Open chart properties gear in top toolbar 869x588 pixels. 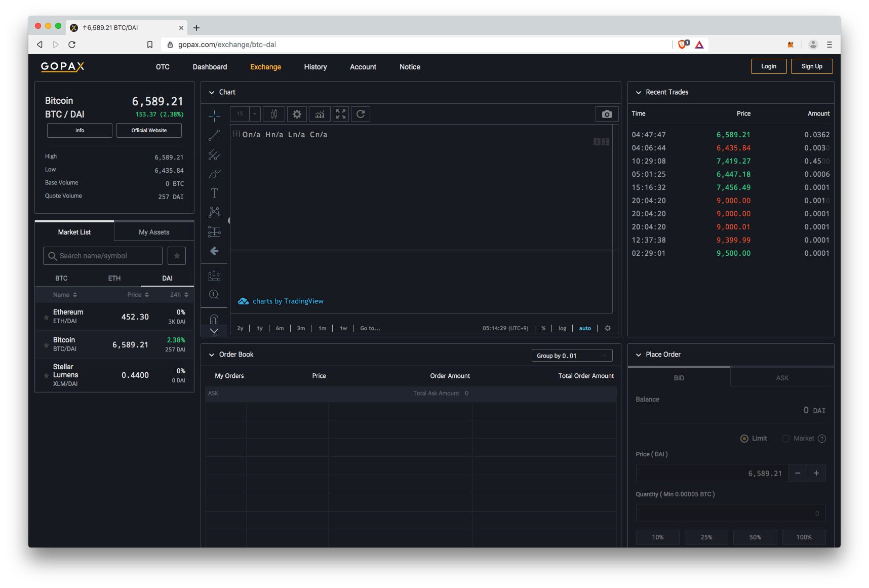click(297, 114)
